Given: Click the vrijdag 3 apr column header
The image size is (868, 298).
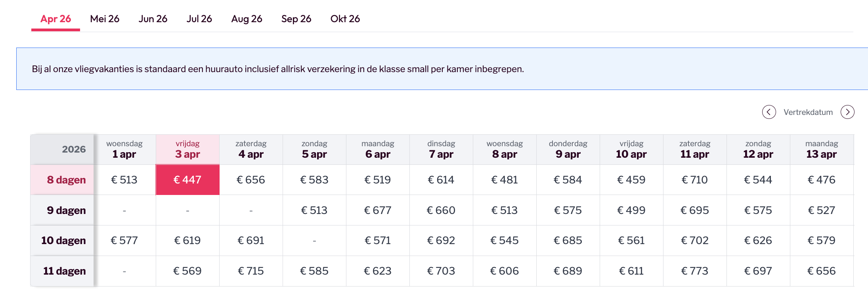Looking at the screenshot, I should [187, 149].
